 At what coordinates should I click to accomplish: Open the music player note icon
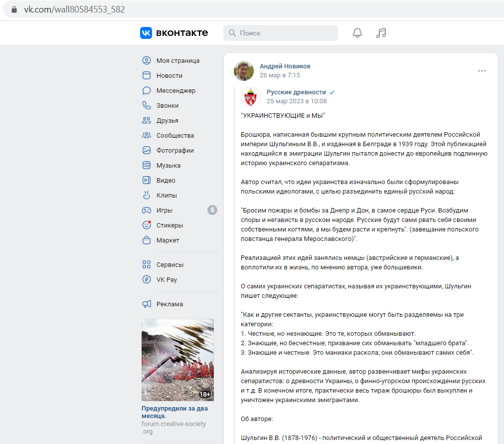point(381,33)
